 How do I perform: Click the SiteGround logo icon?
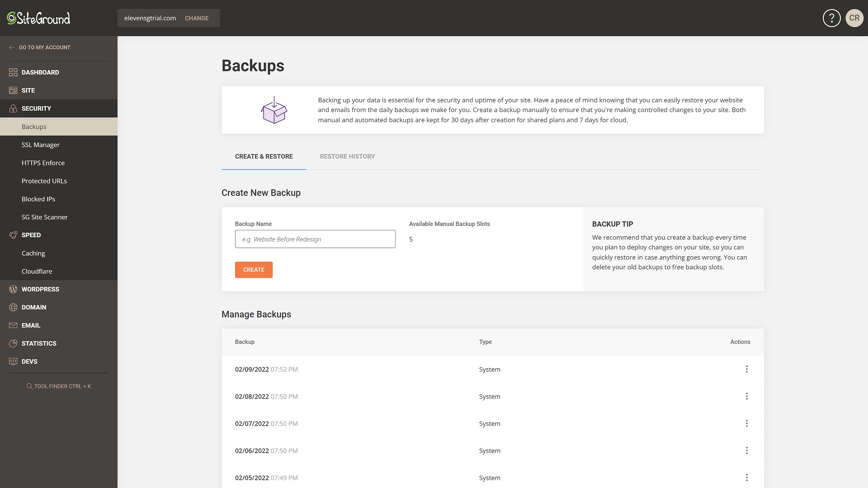(12, 18)
